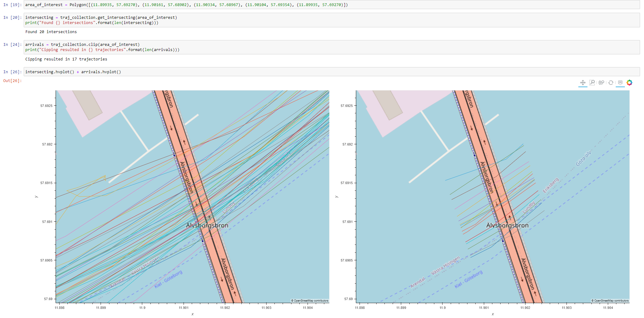Activate the Wheel Zoom tool

(x=601, y=82)
